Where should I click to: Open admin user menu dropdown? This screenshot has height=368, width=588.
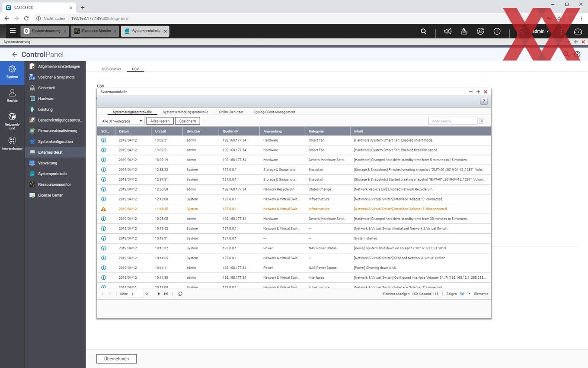tap(540, 31)
